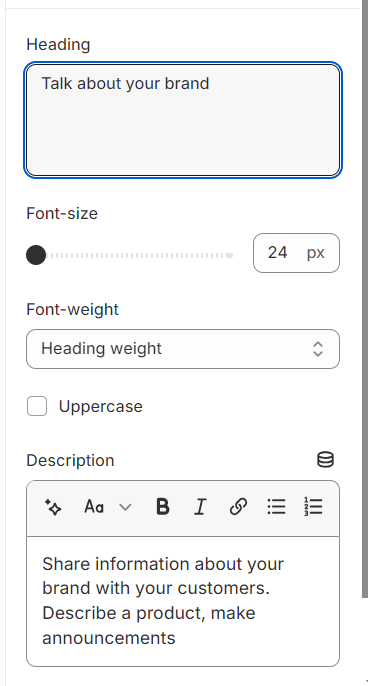The width and height of the screenshot is (368, 686).
Task: Click the vertical scrollbar on the right
Action: click(365, 298)
